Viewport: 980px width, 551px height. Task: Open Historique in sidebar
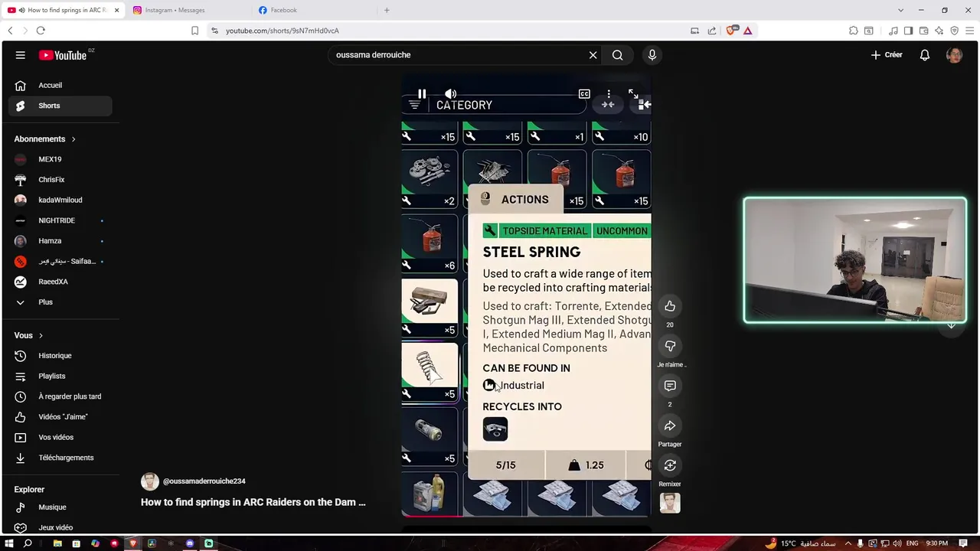pos(60,356)
